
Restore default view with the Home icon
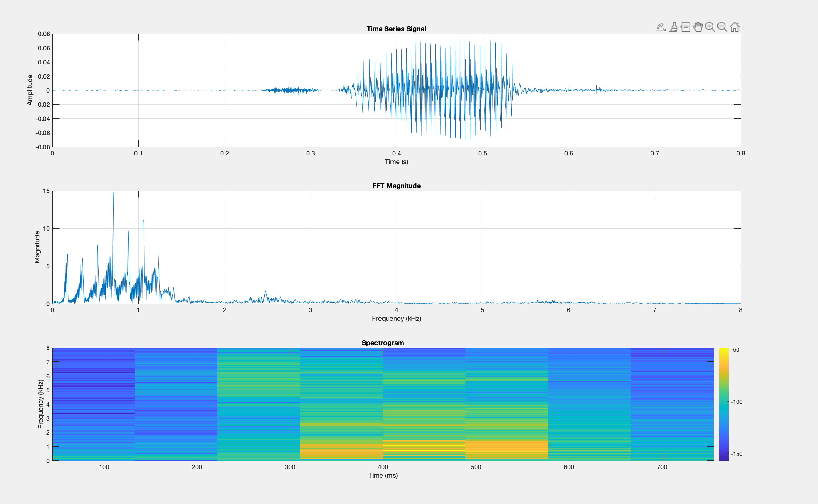pyautogui.click(x=734, y=27)
